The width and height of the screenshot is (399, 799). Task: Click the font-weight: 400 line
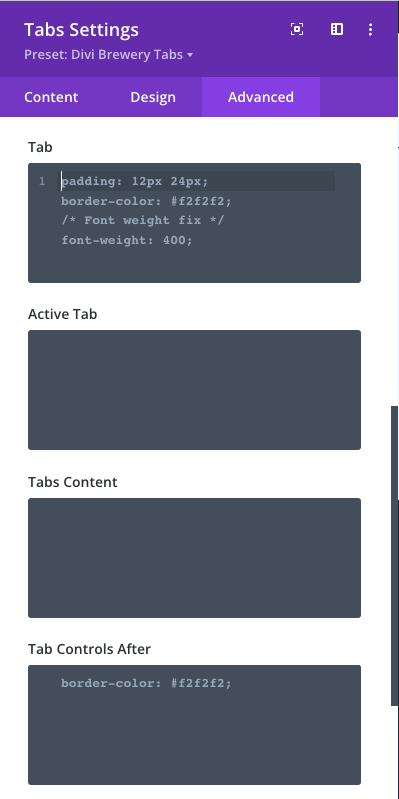pyautogui.click(x=127, y=240)
